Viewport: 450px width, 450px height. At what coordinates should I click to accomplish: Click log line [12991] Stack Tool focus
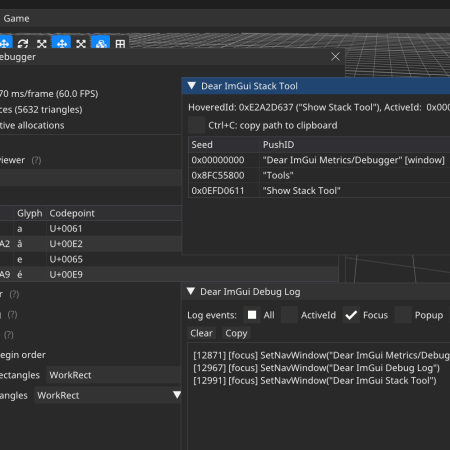(x=315, y=381)
